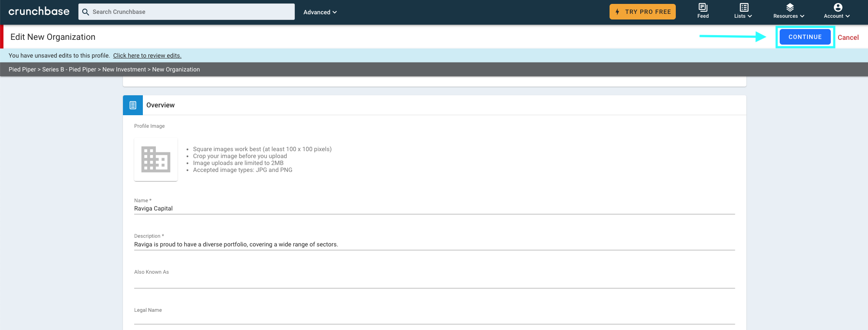Screen dimensions: 868x330
Task: Click 'Accepted image types: JPG and PNG' text
Action: [x=242, y=170]
